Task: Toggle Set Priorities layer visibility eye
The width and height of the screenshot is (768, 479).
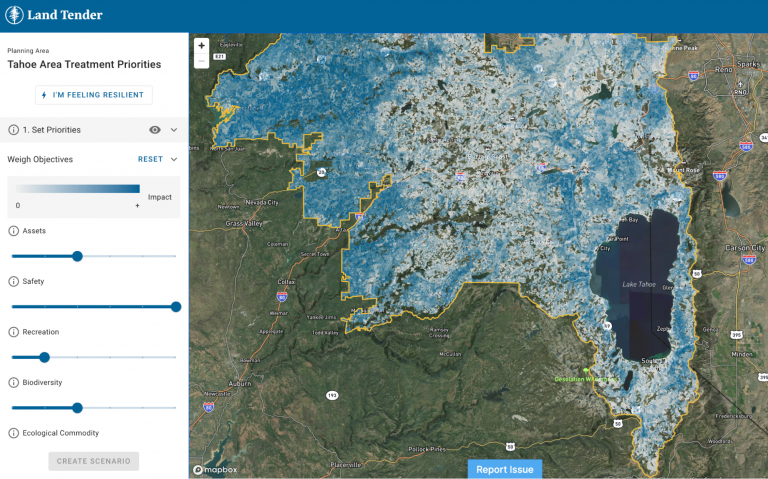Action: pos(155,130)
